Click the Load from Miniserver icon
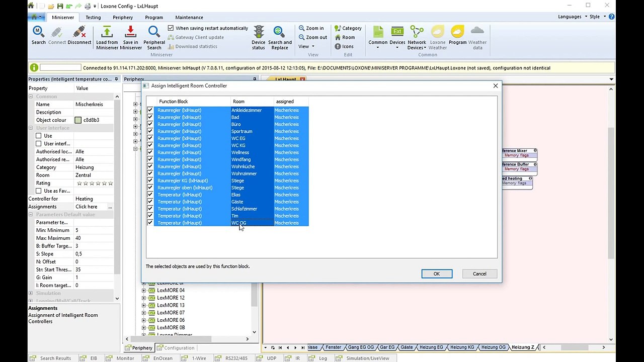Image resolution: width=644 pixels, height=362 pixels. pyautogui.click(x=107, y=32)
